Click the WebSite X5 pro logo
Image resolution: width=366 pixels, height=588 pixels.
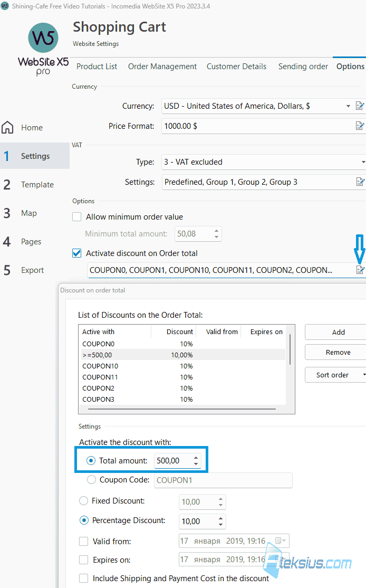point(43,49)
